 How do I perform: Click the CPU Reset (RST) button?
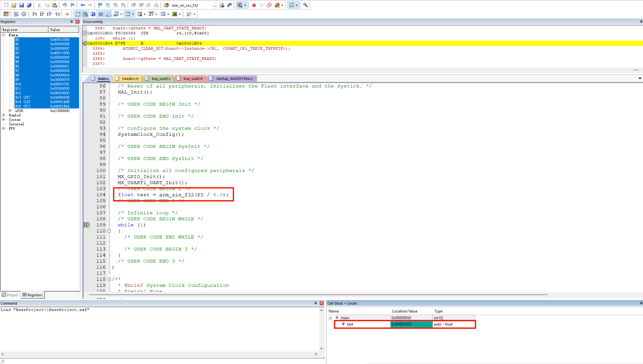click(x=6, y=14)
